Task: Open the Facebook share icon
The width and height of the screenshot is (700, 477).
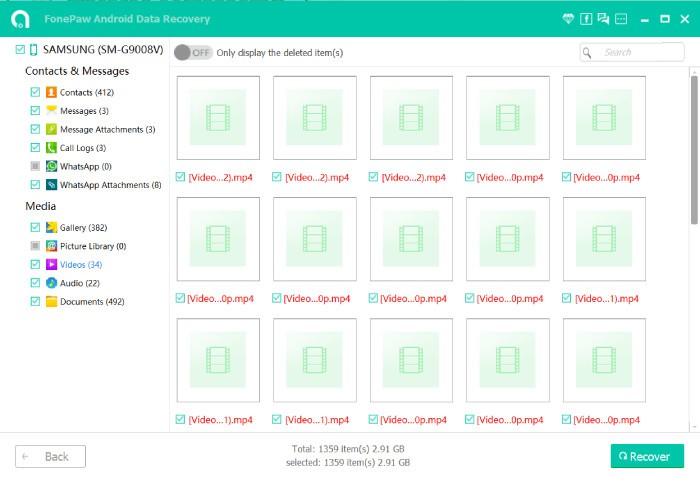Action: click(x=586, y=19)
